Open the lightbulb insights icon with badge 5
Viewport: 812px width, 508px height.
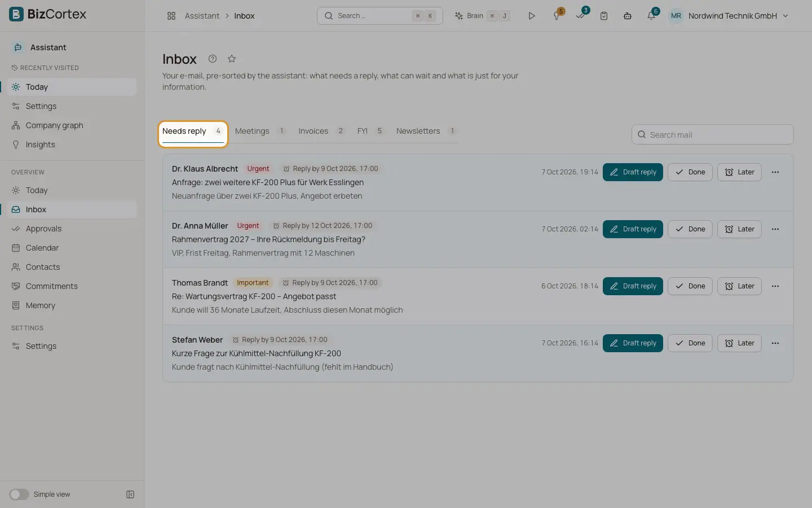point(557,16)
